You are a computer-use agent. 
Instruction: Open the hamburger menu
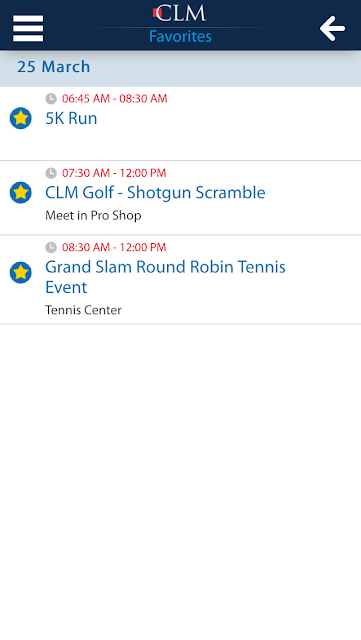[x=28, y=28]
